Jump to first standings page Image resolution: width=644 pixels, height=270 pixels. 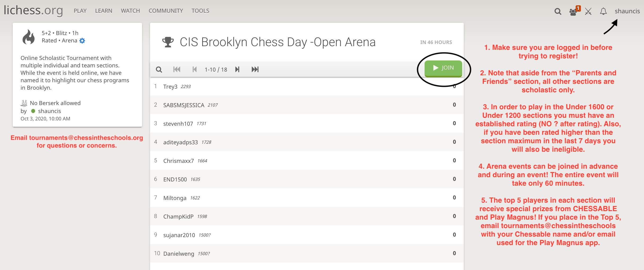tap(177, 69)
